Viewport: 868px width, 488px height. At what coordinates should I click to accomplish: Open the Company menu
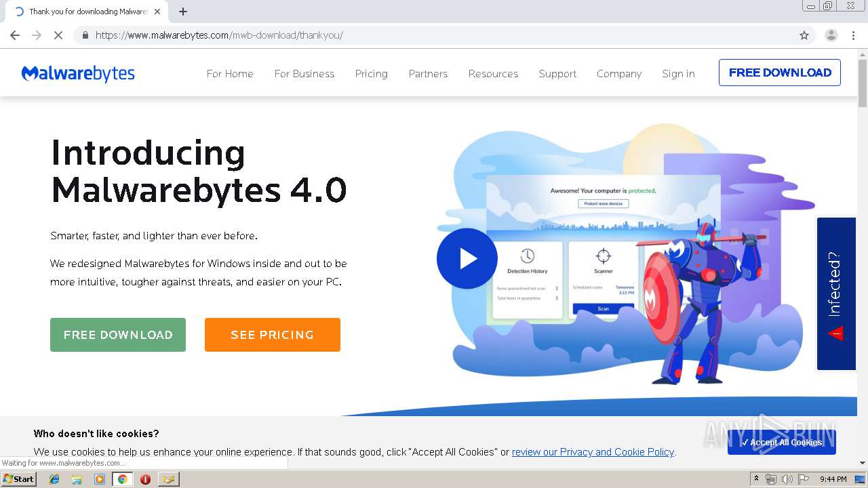pos(619,73)
